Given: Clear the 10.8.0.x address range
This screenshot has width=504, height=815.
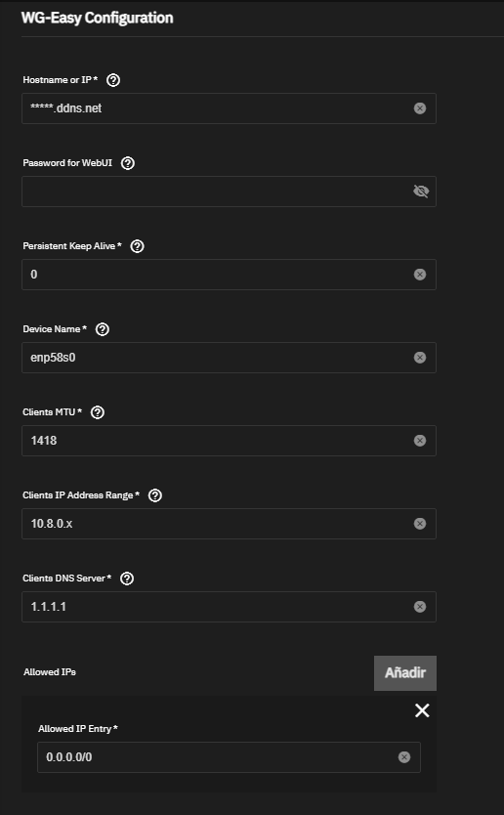Looking at the screenshot, I should click(x=420, y=524).
